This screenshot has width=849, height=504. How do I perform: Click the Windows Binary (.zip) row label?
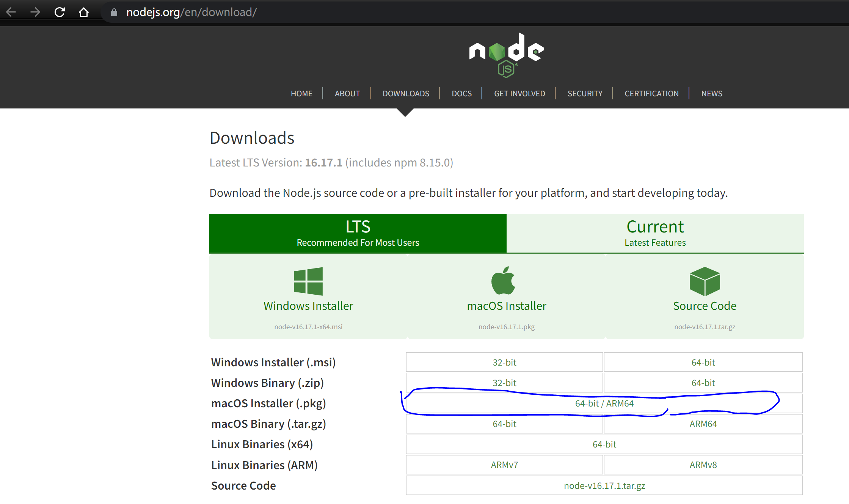click(267, 383)
